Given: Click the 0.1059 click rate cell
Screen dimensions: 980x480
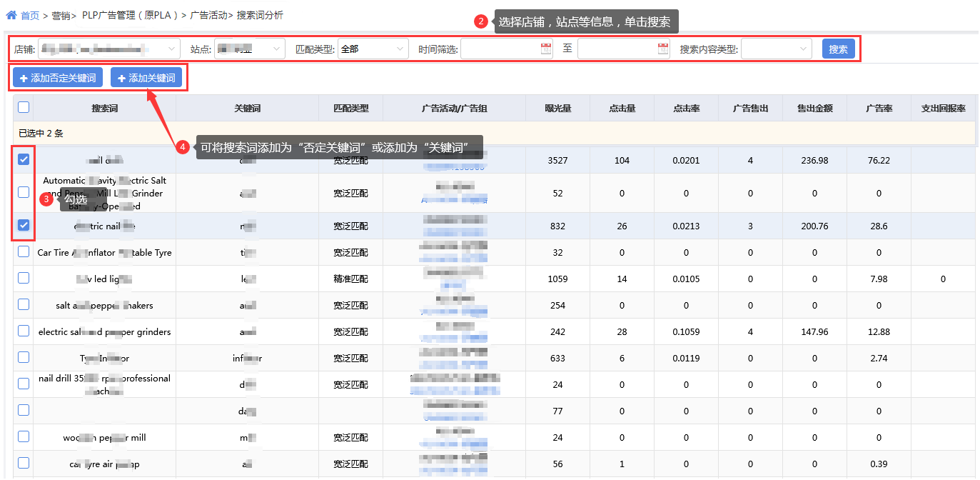Looking at the screenshot, I should [686, 332].
